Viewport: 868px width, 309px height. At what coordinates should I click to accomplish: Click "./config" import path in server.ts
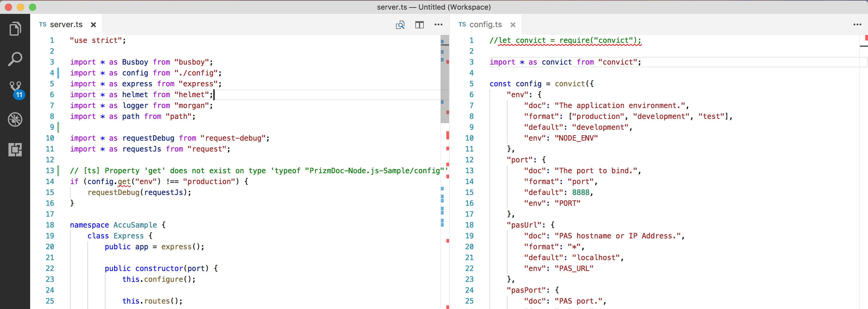click(196, 73)
